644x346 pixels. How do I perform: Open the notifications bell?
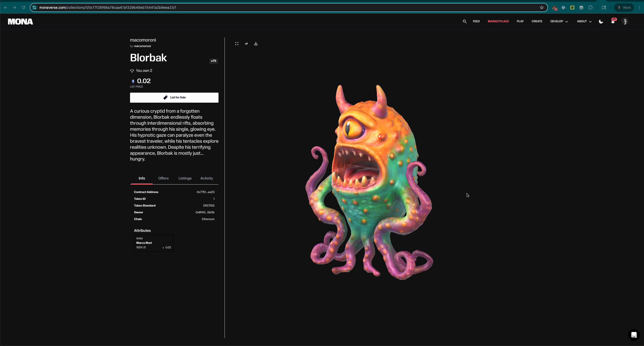[613, 22]
